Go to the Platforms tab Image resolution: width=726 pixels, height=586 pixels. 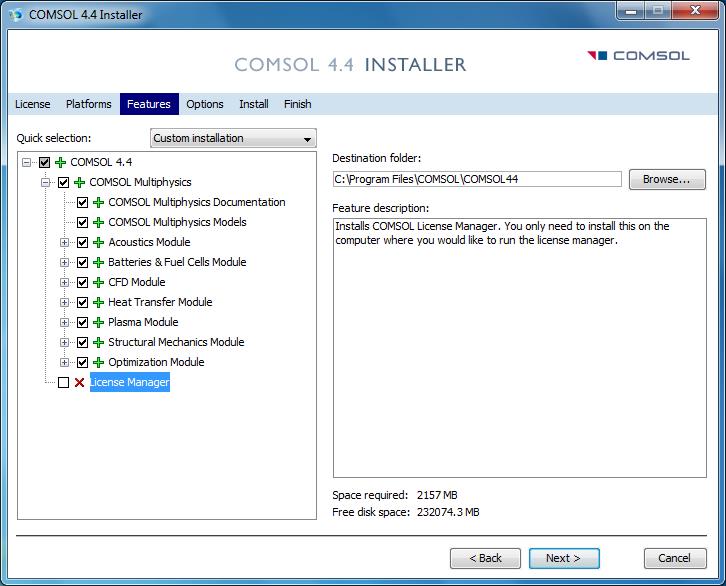click(88, 104)
